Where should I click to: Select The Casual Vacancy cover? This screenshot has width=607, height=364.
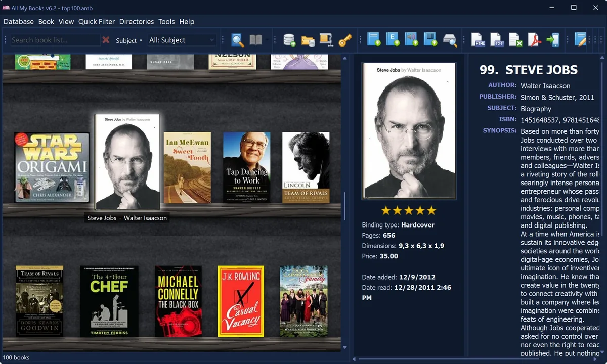point(241,301)
